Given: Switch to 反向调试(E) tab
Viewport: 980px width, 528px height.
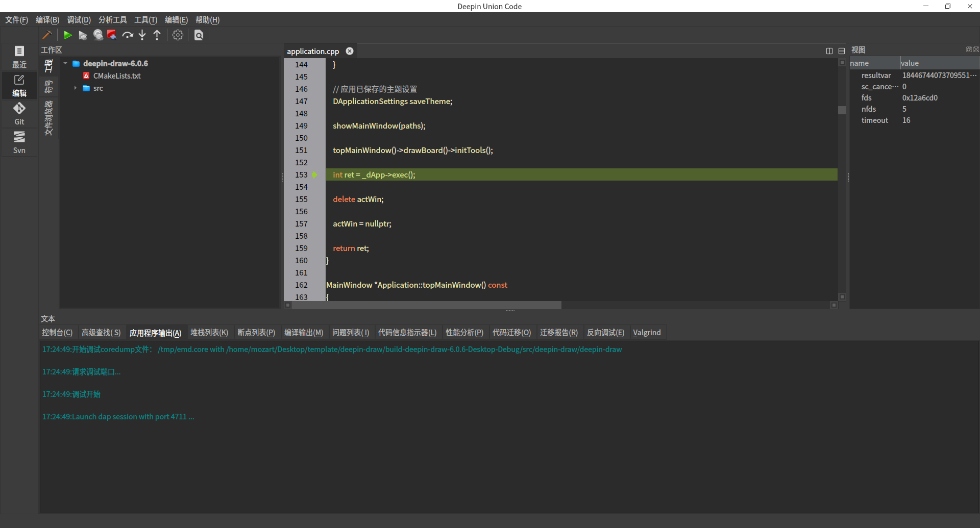Looking at the screenshot, I should pos(605,333).
